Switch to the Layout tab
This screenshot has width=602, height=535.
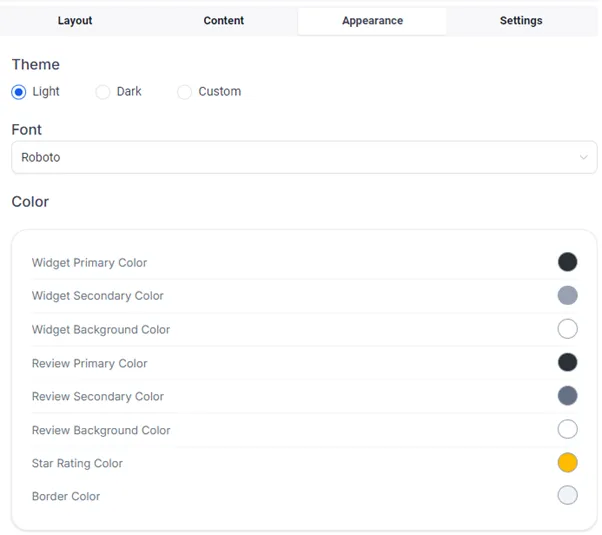(x=75, y=21)
